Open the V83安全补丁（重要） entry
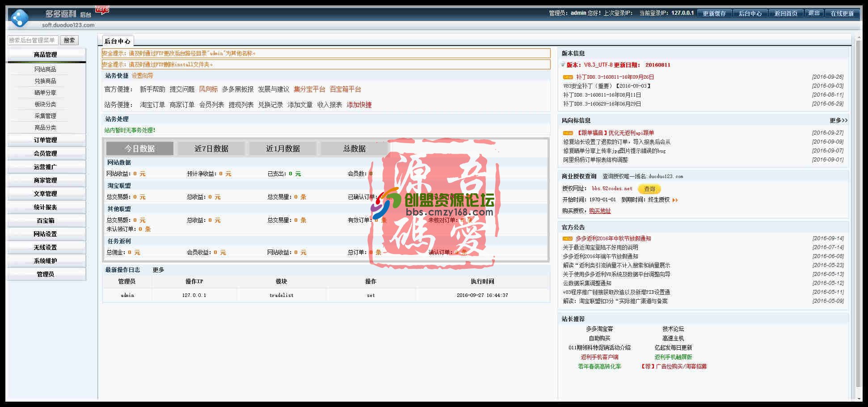The width and height of the screenshot is (868, 407). tap(607, 86)
